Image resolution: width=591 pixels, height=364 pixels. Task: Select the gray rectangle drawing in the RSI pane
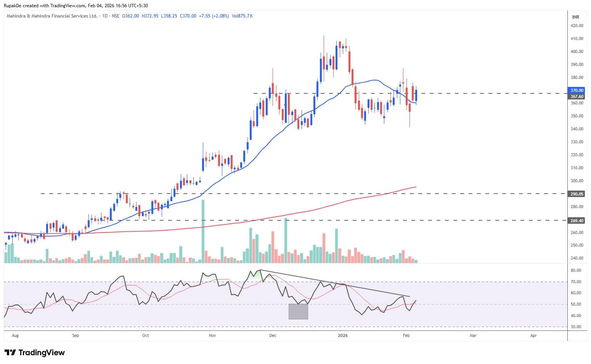tap(298, 311)
